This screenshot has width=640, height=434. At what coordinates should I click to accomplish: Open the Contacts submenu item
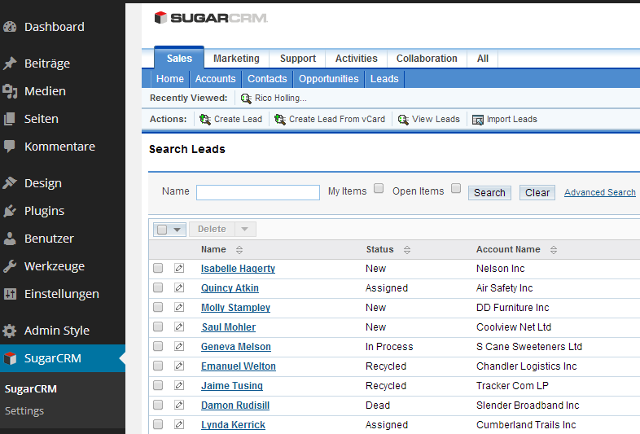267,78
